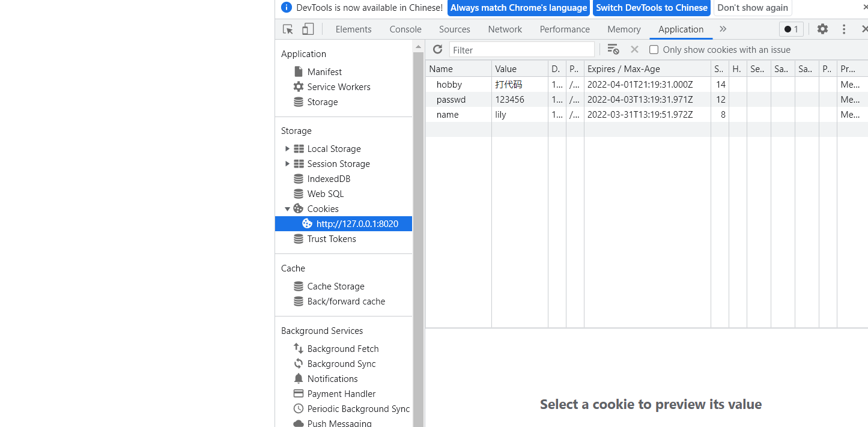The width and height of the screenshot is (868, 427).
Task: Show more DevTools tabs via chevron
Action: tap(723, 29)
